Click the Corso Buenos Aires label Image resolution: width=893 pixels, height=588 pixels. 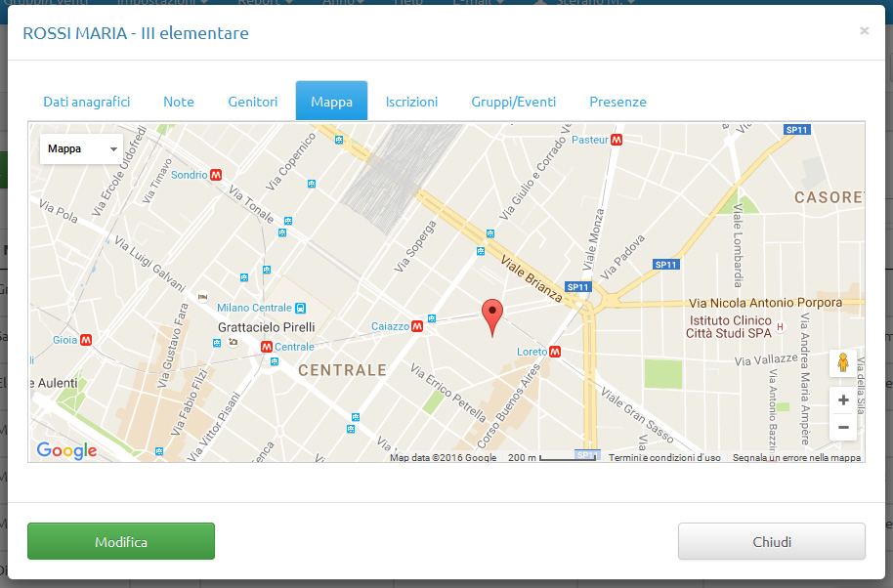[509, 406]
